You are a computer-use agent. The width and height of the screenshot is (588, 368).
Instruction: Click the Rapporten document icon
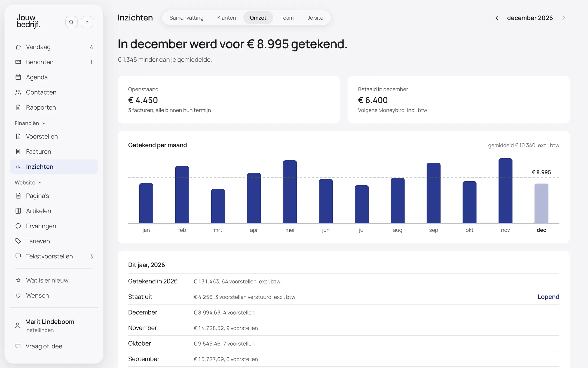(x=18, y=107)
